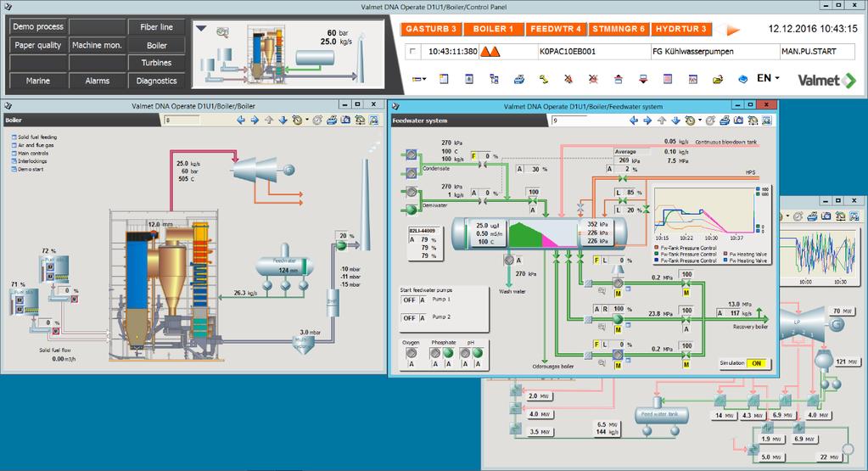
Task: Click the up-arrow window icon in control panel toolbar
Action: click(619, 79)
